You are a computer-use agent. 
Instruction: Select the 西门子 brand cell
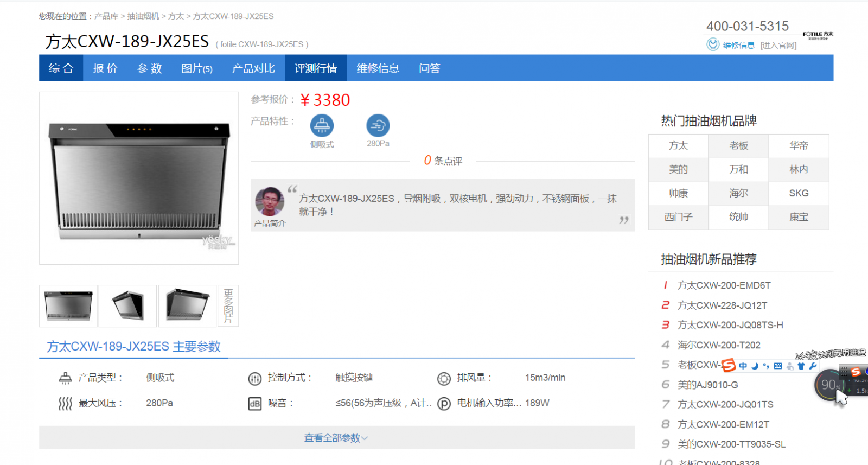coord(678,217)
